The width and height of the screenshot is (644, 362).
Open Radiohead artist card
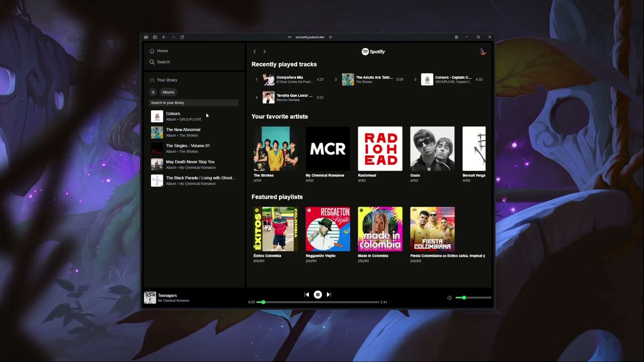point(380,154)
